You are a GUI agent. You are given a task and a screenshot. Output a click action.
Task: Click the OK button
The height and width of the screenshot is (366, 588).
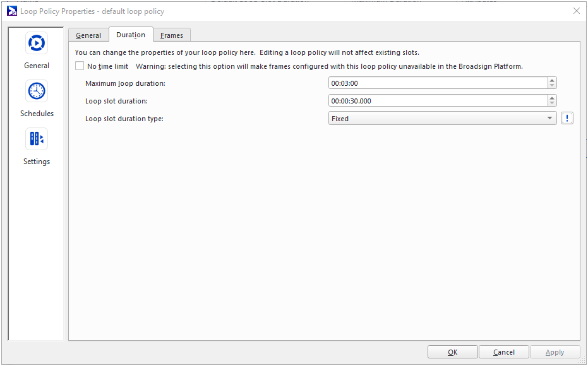[452, 352]
